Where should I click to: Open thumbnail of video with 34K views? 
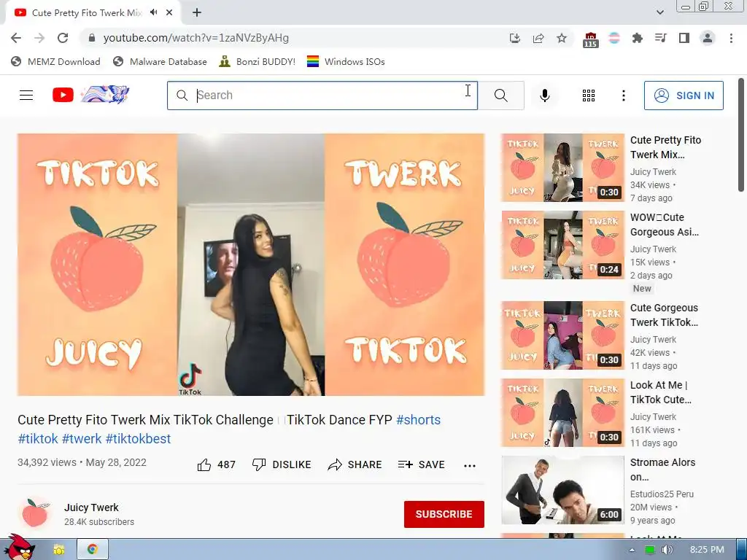pos(562,168)
